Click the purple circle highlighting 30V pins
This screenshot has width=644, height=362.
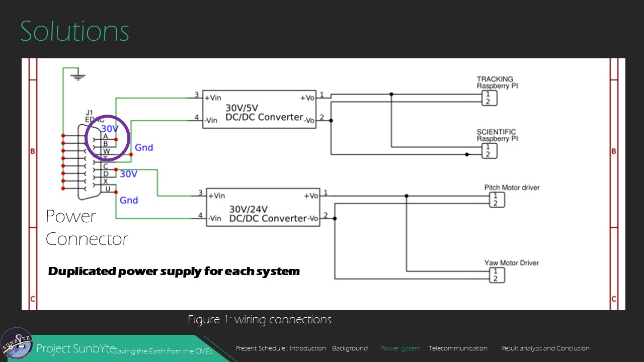tap(108, 138)
